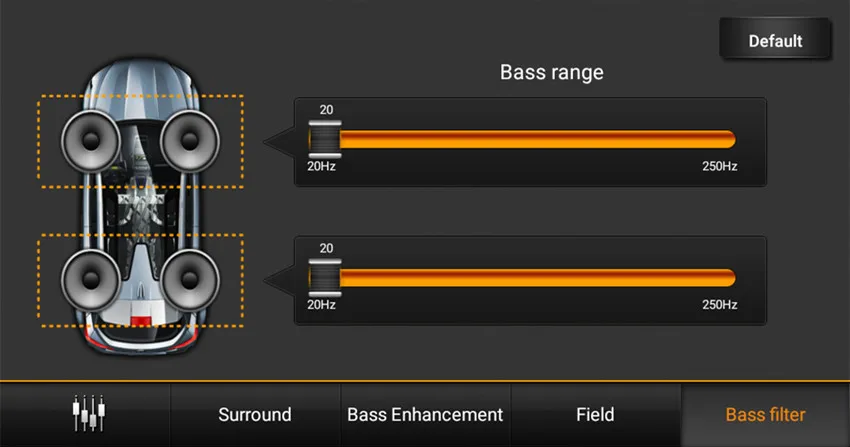Open the Bass Enhancement tab
The image size is (850, 447).
[x=425, y=414]
